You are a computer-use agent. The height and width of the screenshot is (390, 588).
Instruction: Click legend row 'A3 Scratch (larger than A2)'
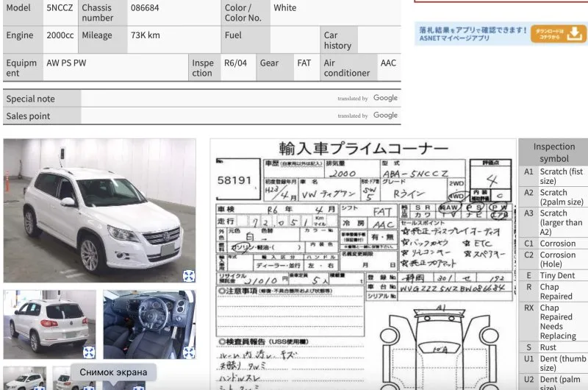point(553,222)
